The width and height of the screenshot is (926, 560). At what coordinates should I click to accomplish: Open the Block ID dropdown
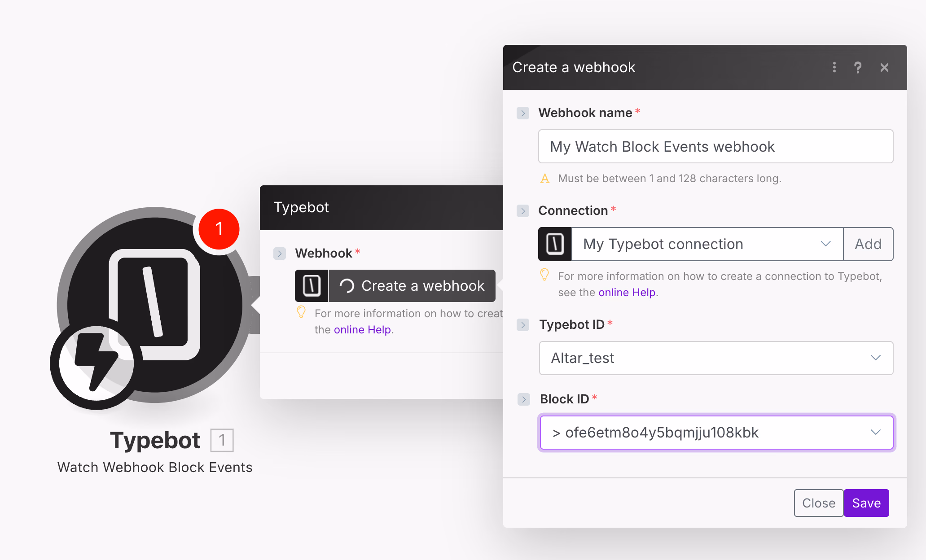point(876,432)
